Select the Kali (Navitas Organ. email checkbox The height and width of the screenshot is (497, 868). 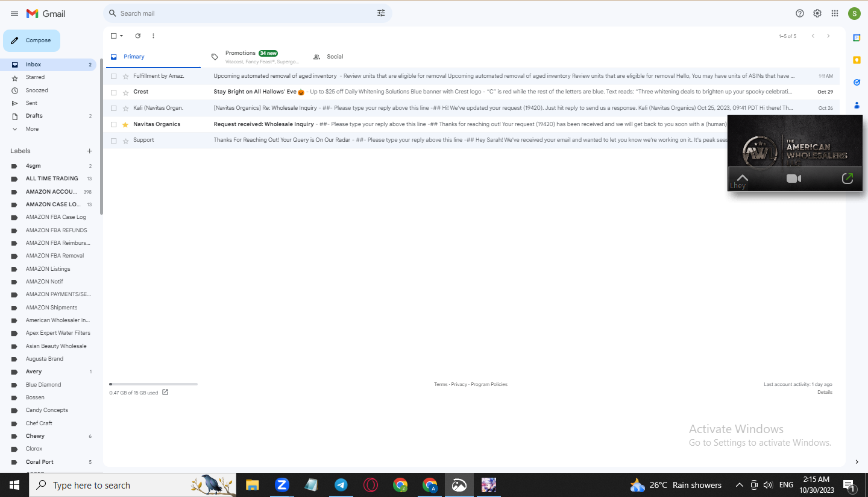click(113, 109)
